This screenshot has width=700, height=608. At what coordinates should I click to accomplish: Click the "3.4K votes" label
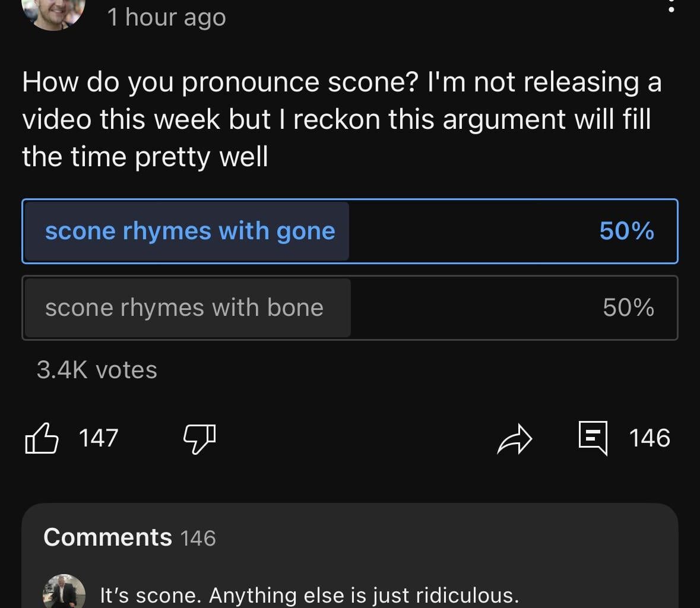tap(97, 370)
